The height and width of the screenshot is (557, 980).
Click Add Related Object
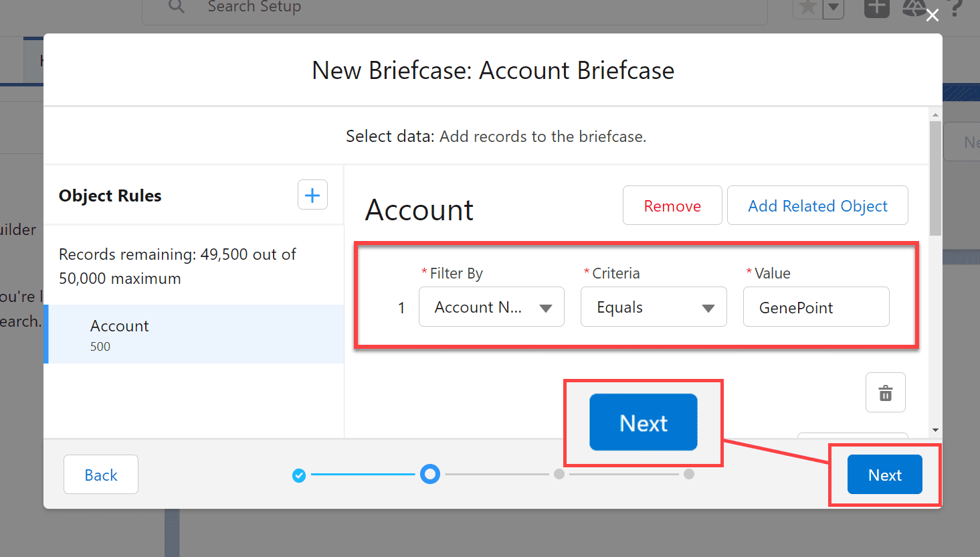pos(817,206)
